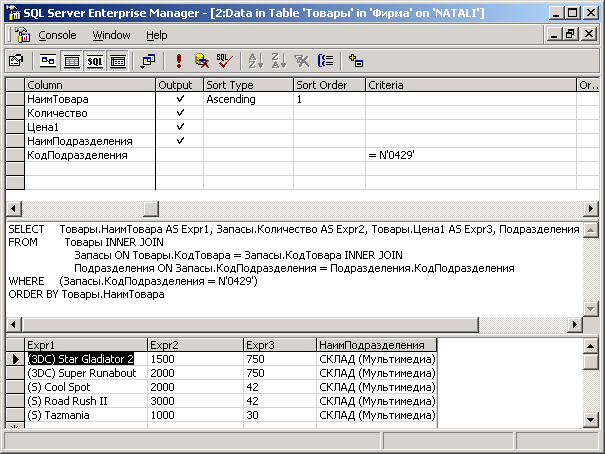
Task: Click the Sort Order column header
Action: [x=330, y=85]
